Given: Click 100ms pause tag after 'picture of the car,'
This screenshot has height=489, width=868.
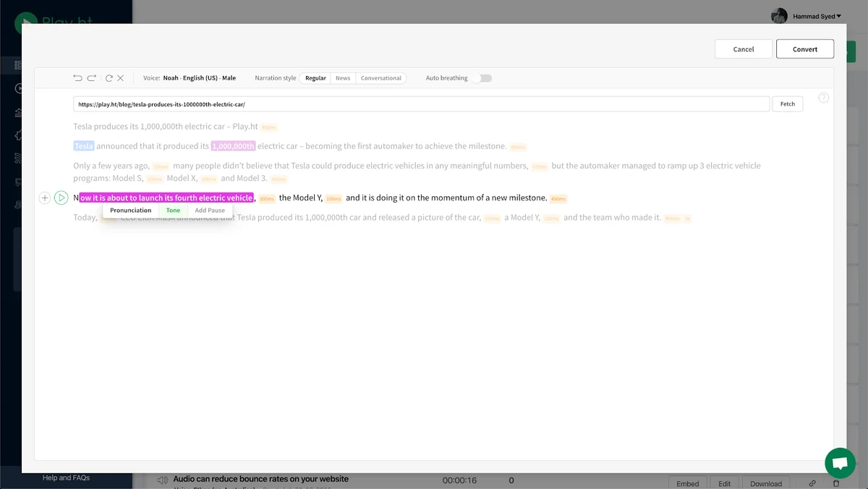Looking at the screenshot, I should pyautogui.click(x=493, y=218).
